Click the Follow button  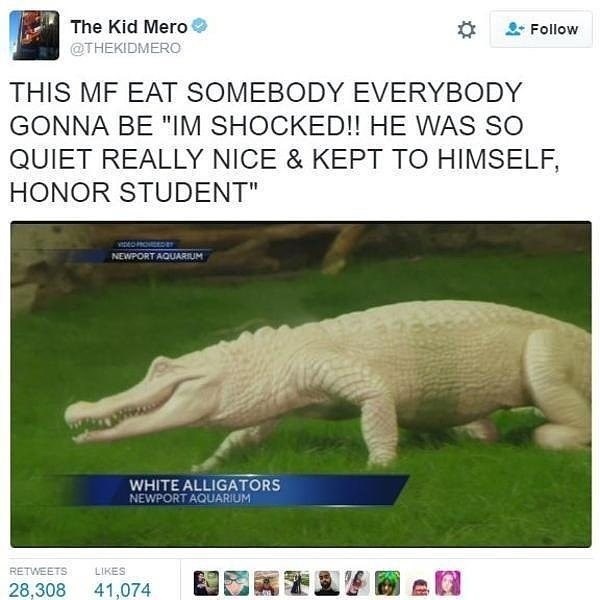(541, 29)
